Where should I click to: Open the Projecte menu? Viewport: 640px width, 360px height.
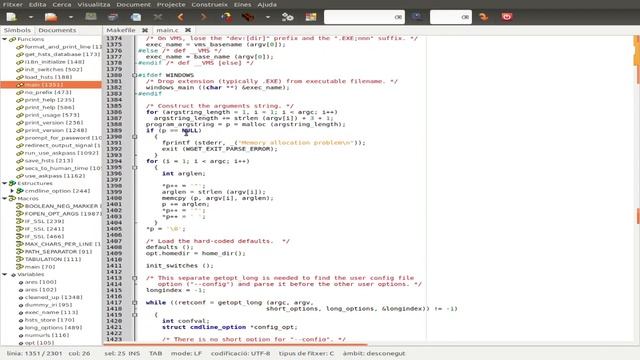171,4
